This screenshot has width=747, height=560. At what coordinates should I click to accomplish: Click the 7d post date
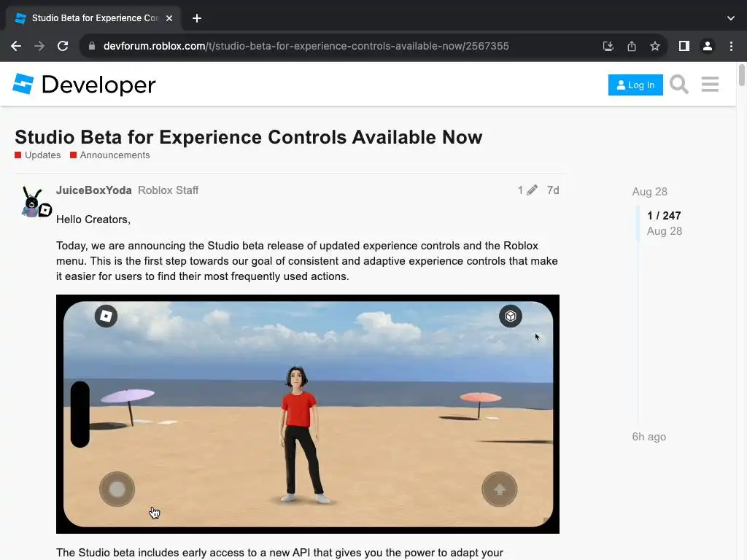[553, 190]
